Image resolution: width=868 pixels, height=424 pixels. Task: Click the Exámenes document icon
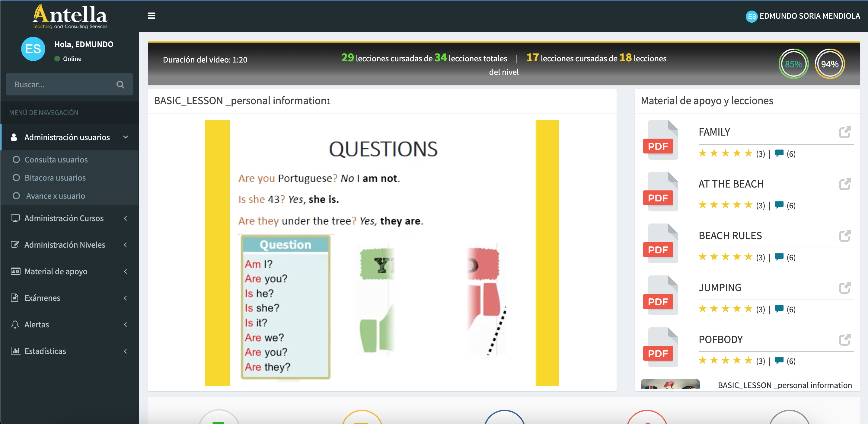(14, 297)
